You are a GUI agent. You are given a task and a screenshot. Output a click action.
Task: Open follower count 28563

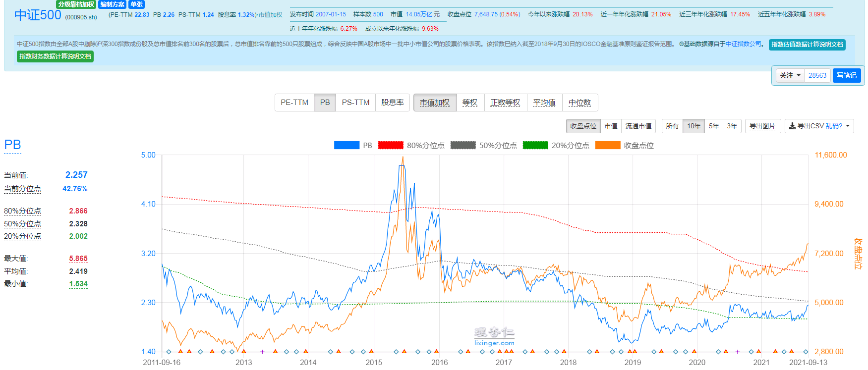point(817,76)
